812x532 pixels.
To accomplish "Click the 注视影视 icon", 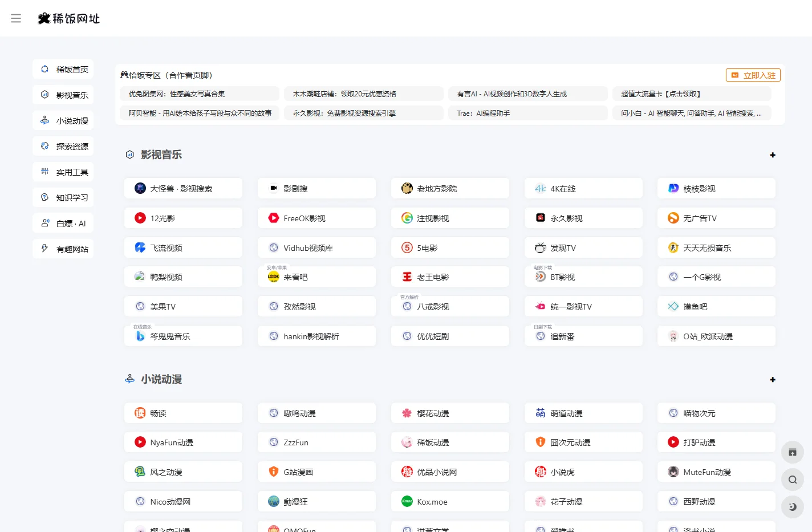I will 407,218.
